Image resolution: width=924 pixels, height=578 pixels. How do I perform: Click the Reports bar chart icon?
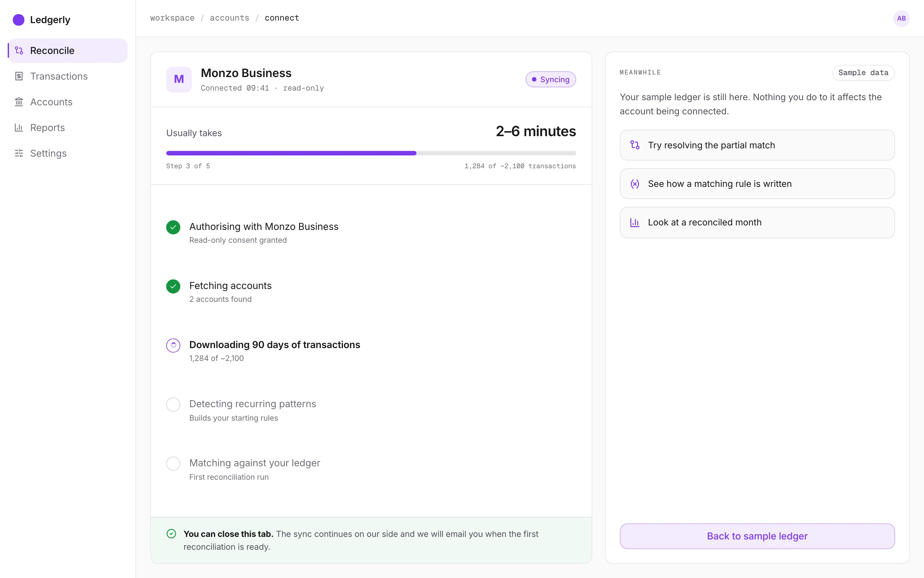click(x=19, y=127)
